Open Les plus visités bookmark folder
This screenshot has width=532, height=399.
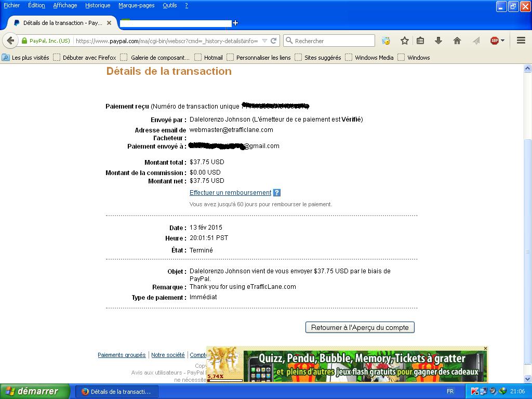25,58
